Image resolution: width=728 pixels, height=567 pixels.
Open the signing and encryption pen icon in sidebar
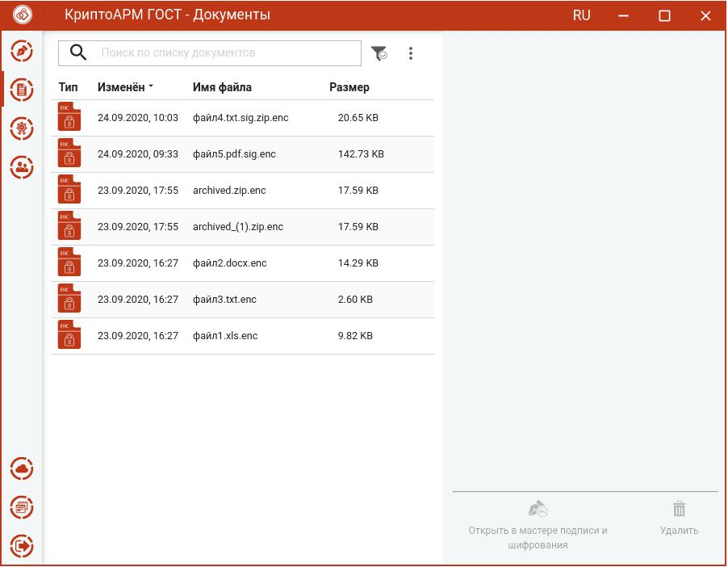[22, 51]
